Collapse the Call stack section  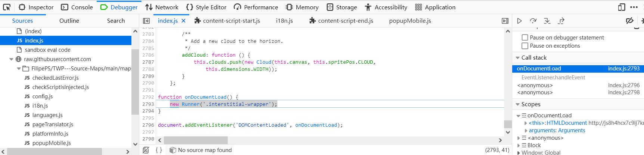click(x=518, y=58)
